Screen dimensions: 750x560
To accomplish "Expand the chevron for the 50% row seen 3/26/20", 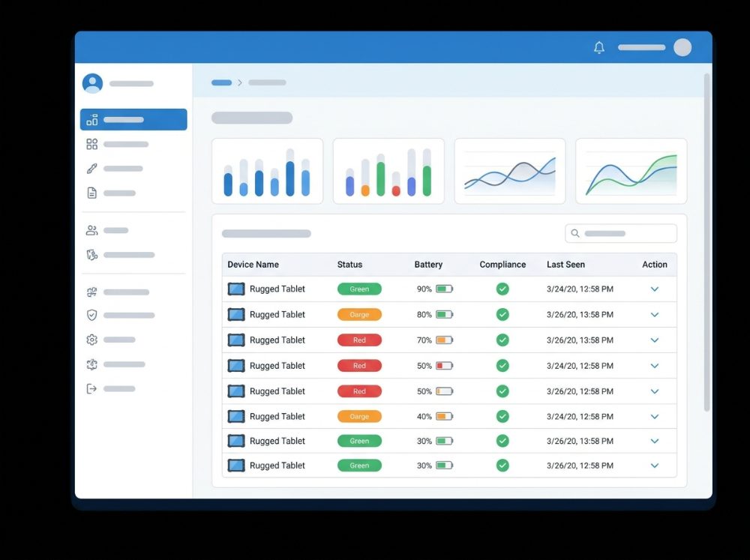I will pos(655,391).
